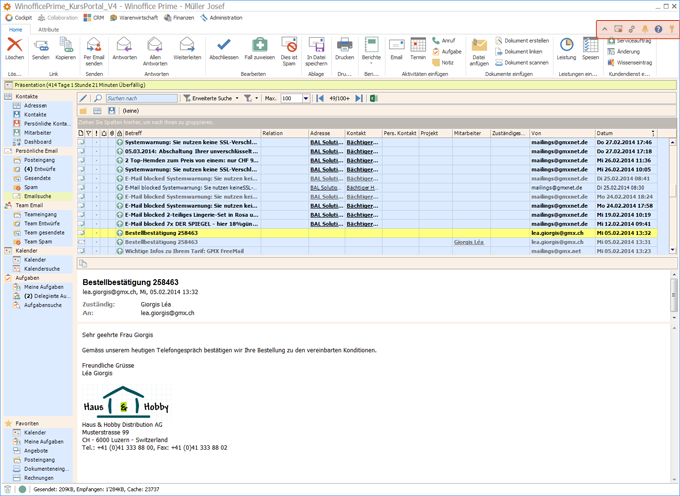Screen dimensions: 680x496
Task: Click the Senden link icon in ribbon
Action: pyautogui.click(x=41, y=45)
